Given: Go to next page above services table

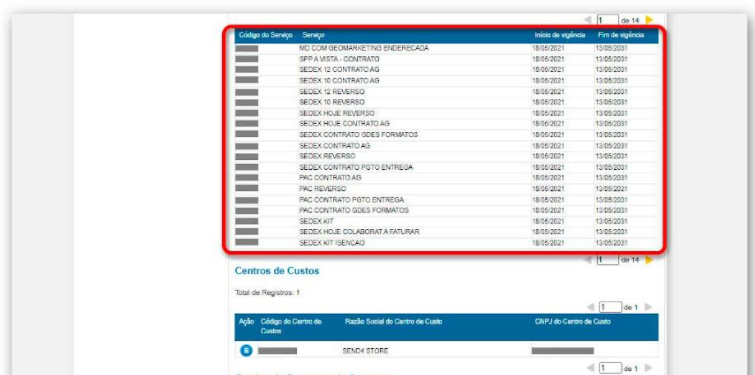Looking at the screenshot, I should click(649, 20).
